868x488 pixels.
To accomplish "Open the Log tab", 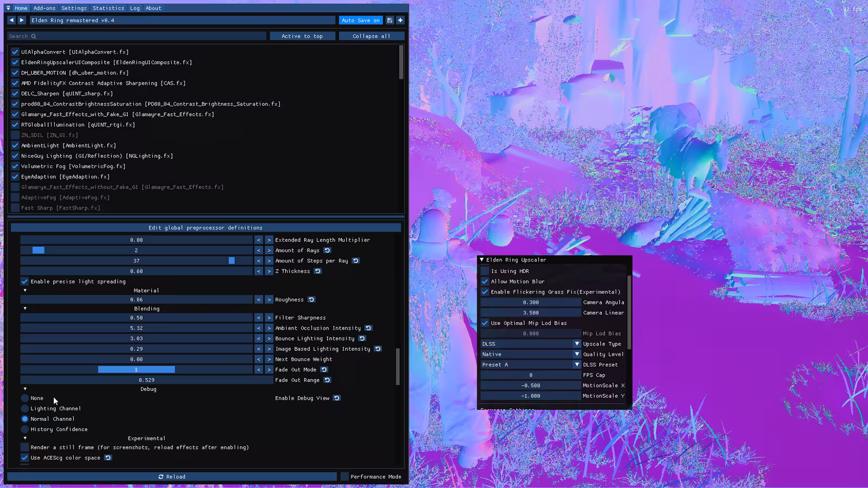I will click(135, 8).
